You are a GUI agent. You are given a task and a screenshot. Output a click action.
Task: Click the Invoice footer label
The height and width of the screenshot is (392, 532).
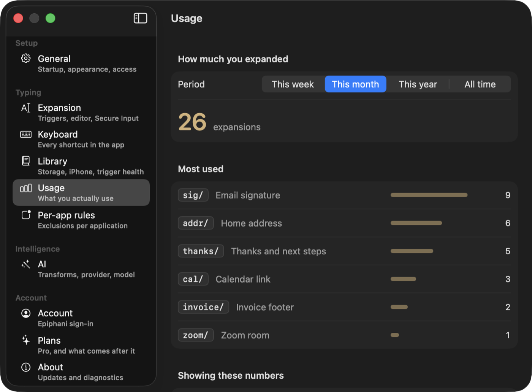click(x=265, y=307)
